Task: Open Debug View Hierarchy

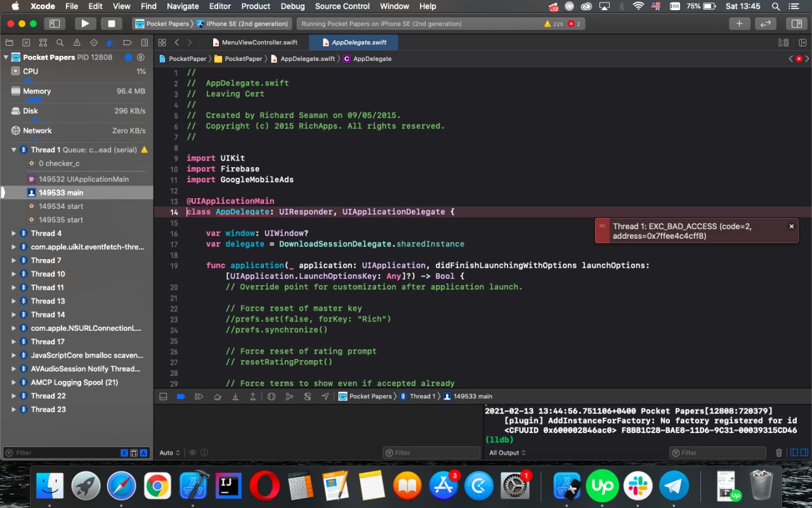Action: [x=272, y=396]
